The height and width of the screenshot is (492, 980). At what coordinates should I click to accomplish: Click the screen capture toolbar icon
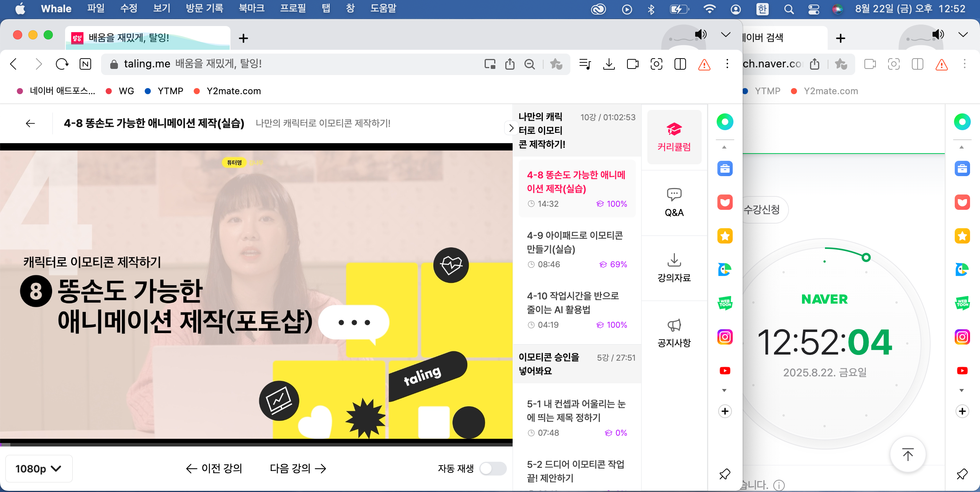tap(656, 64)
